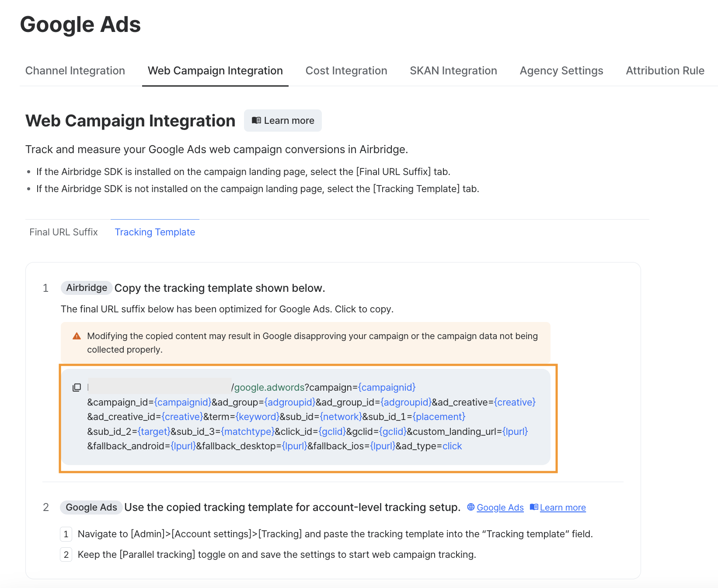Open the SKAN Integration tab
The height and width of the screenshot is (588, 718).
pos(453,71)
